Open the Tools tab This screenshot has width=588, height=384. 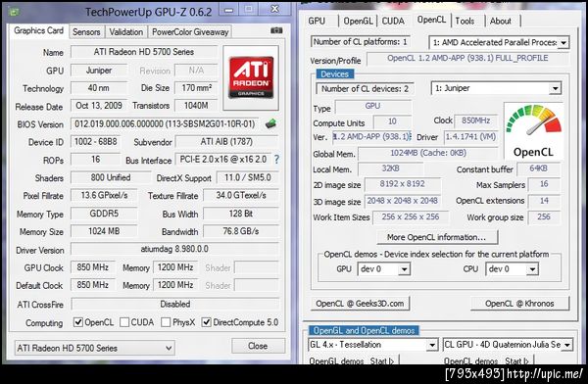pyautogui.click(x=465, y=21)
